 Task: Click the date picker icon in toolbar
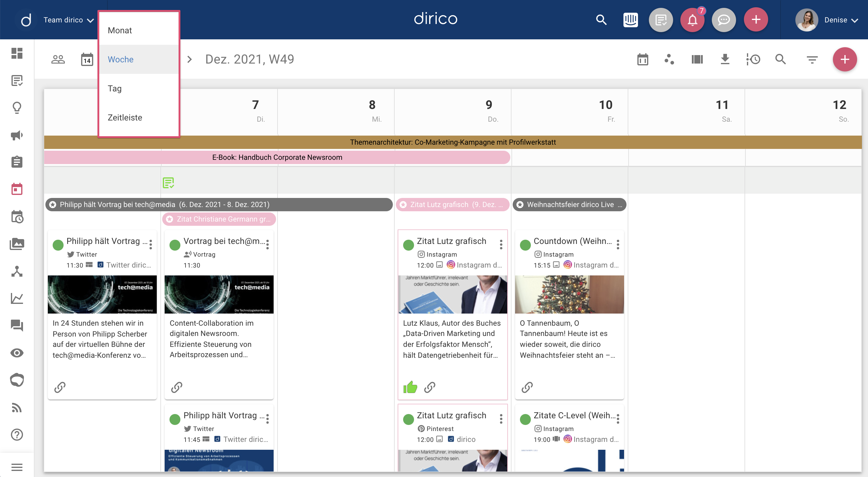(x=643, y=59)
